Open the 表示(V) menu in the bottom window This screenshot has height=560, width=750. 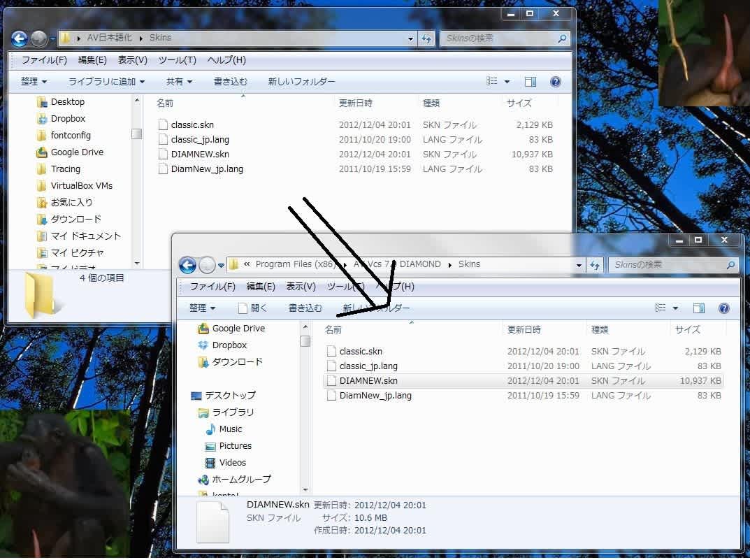click(301, 287)
